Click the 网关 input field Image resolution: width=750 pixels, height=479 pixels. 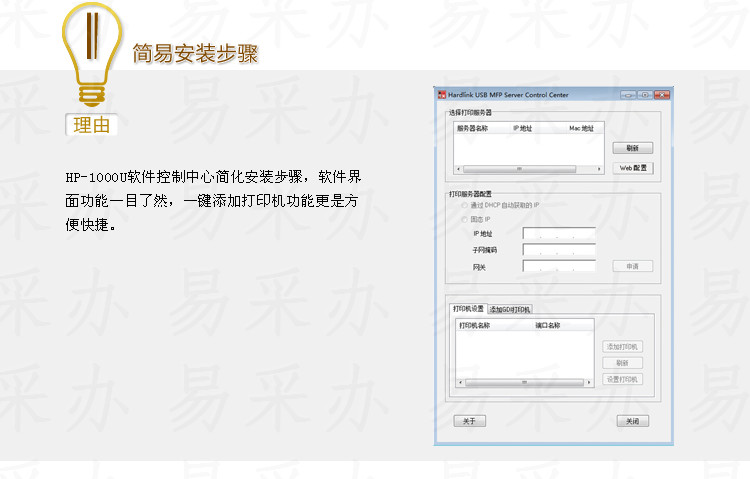pyautogui.click(x=559, y=266)
